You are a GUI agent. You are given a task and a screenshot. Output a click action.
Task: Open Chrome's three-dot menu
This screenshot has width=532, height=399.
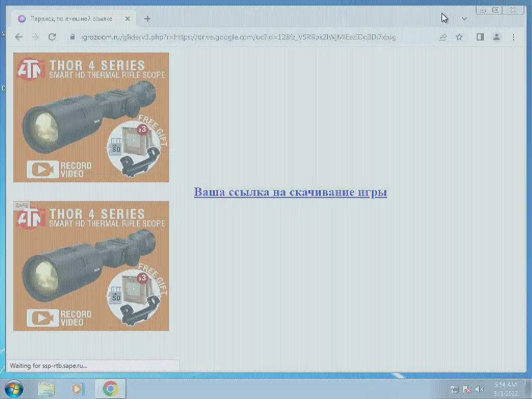tap(513, 37)
